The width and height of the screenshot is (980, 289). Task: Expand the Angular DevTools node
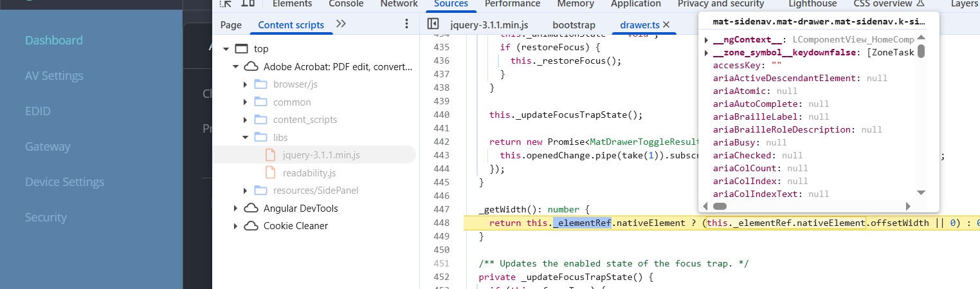pos(235,208)
